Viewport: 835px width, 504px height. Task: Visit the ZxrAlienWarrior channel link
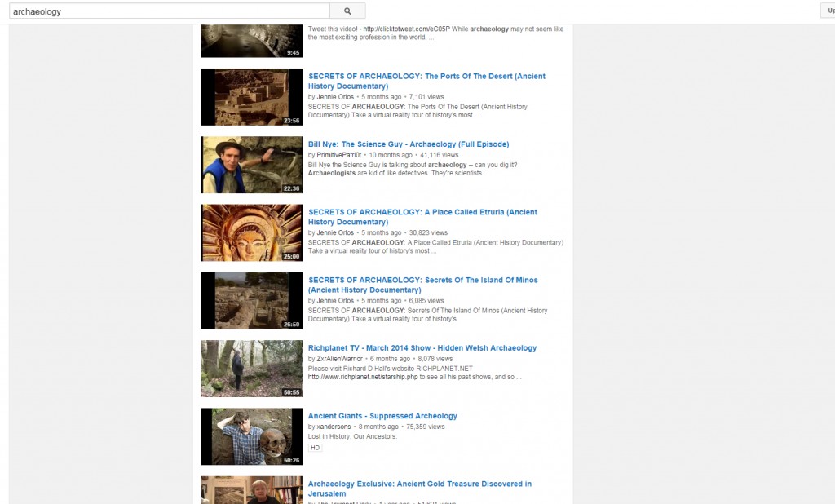(339, 359)
